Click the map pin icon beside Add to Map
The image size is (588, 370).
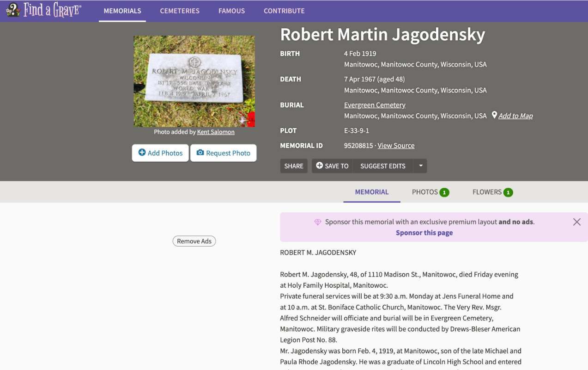point(494,115)
